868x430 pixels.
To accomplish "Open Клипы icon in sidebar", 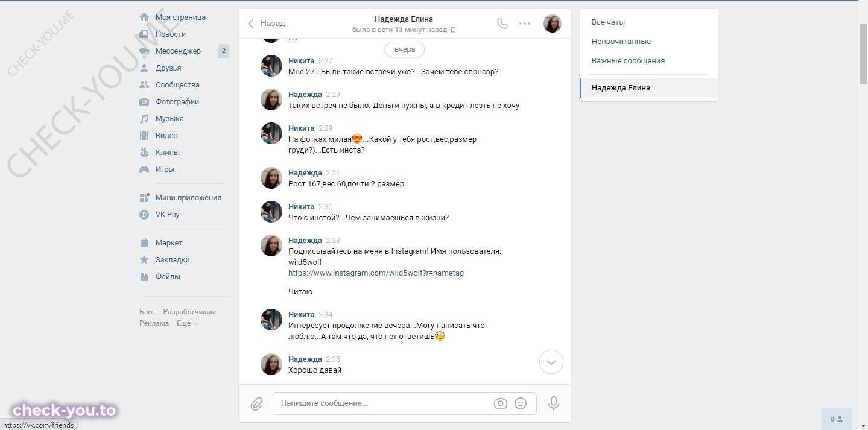I will 144,153.
